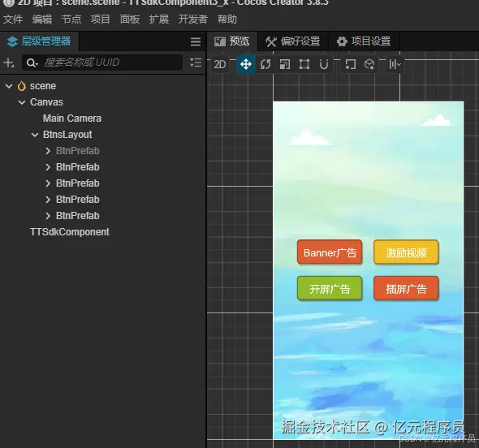
Task: Expand the greyed-out first BtnPrefab node
Action: tap(48, 151)
